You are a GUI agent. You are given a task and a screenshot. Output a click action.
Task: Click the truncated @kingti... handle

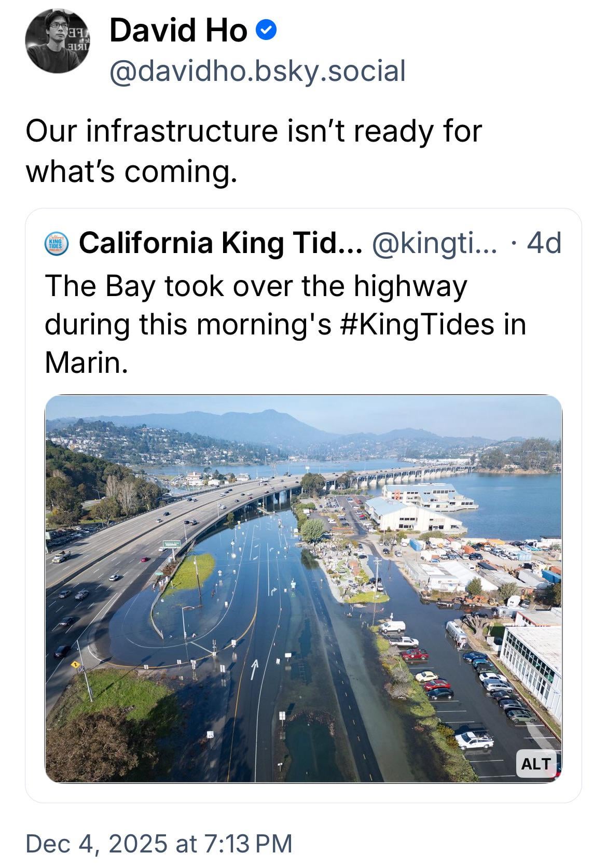coord(434,243)
